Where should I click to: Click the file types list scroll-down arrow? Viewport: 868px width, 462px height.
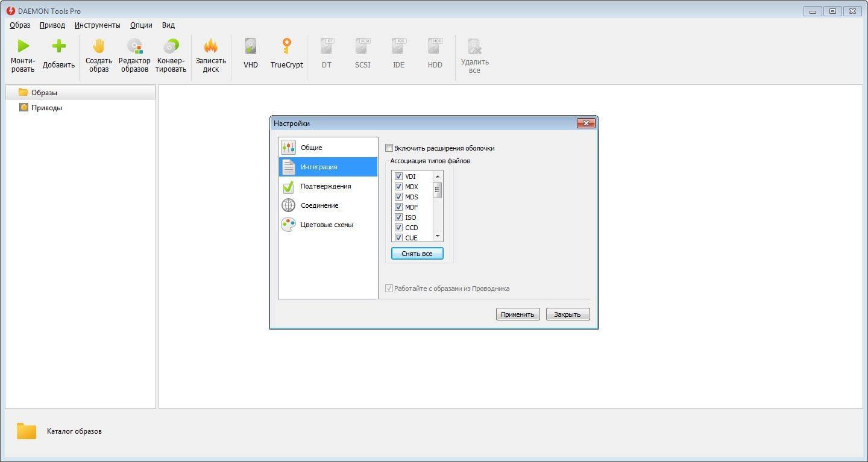[x=438, y=237]
